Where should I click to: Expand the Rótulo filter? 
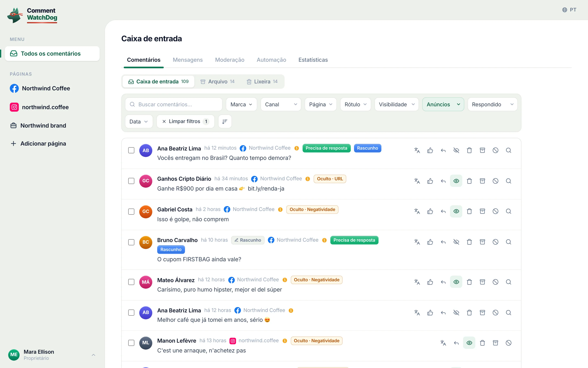[355, 104]
